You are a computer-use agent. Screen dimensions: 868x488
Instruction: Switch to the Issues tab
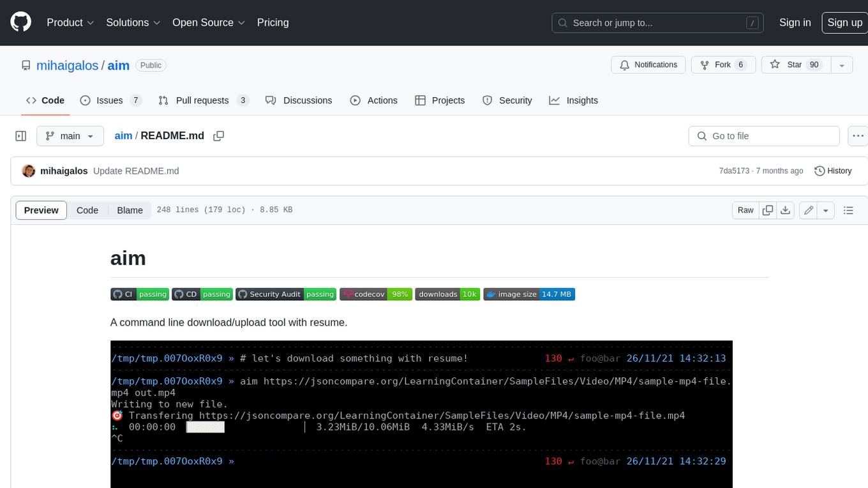110,100
